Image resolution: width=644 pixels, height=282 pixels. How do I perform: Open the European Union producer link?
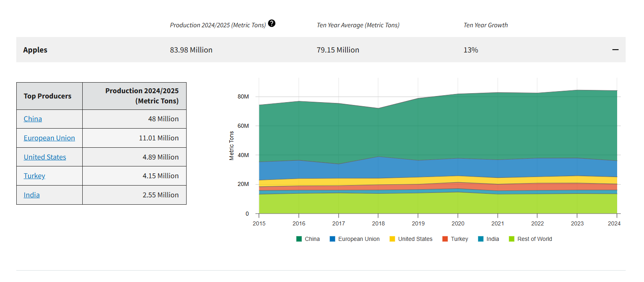point(49,138)
